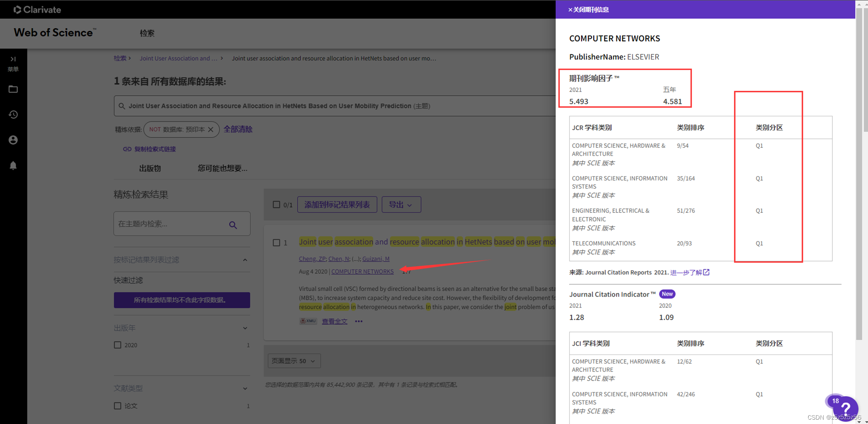
Task: Click the New badge next to Journal Citation Indicator
Action: coord(667,294)
